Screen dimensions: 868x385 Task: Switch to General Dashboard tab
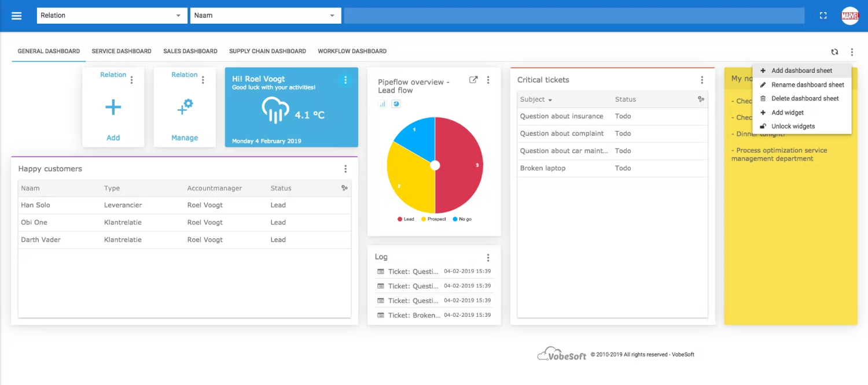(49, 51)
